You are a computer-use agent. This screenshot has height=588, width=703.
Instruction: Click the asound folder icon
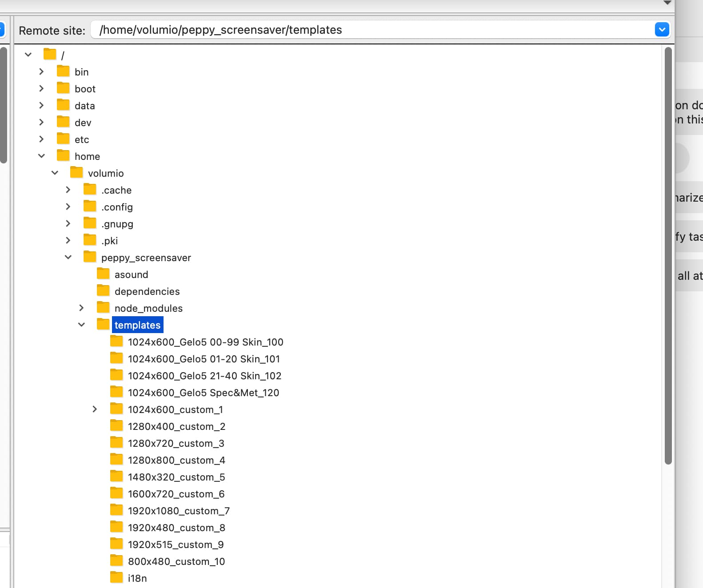[x=103, y=274]
